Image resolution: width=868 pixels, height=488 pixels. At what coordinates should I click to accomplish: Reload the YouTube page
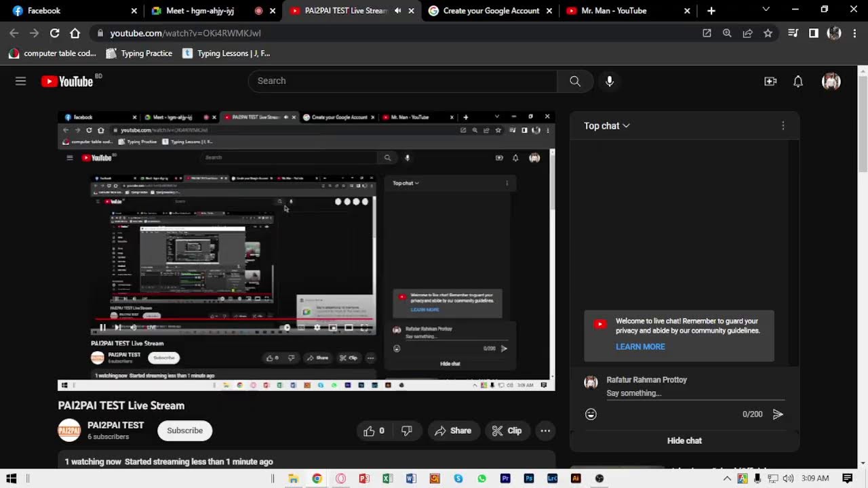coord(55,33)
